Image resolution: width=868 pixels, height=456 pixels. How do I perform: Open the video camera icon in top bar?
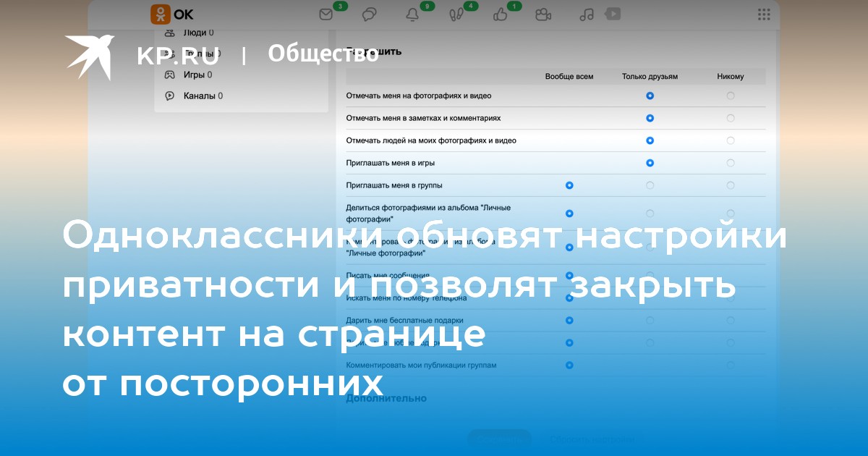(x=543, y=14)
